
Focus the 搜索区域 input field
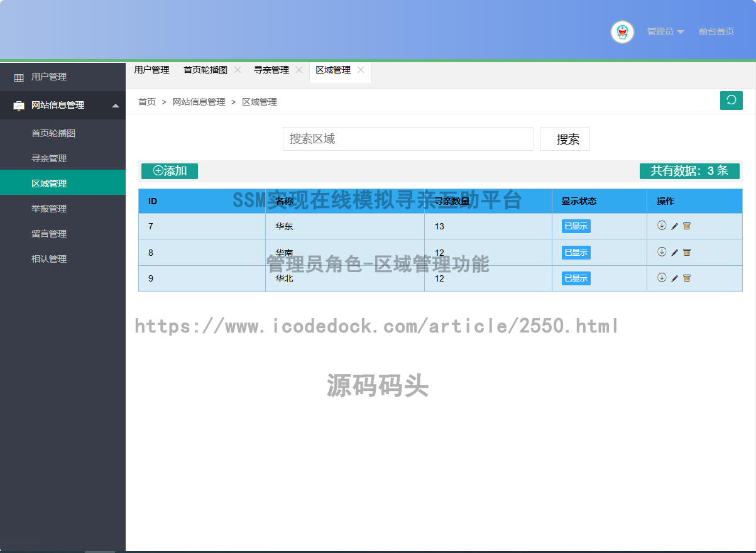click(x=408, y=139)
